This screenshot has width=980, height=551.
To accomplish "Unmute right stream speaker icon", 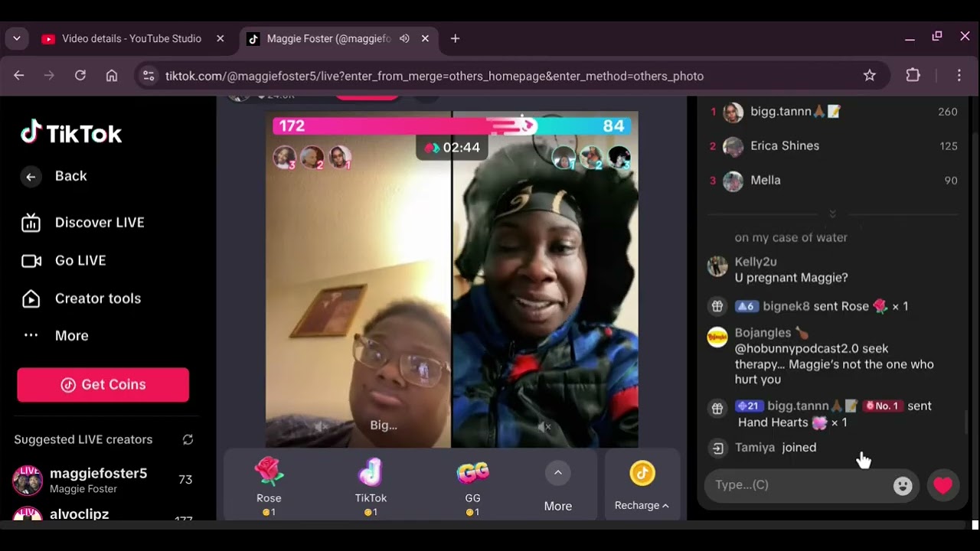I will [x=544, y=426].
